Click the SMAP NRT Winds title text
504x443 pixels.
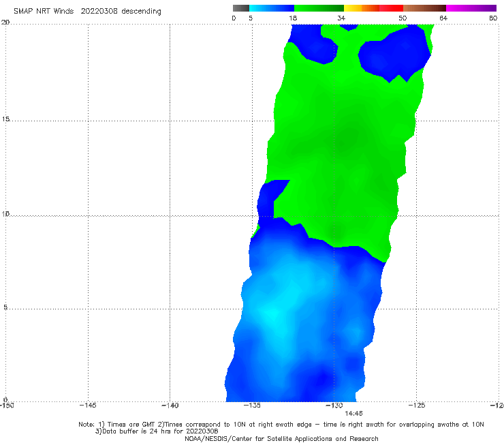pyautogui.click(x=44, y=11)
